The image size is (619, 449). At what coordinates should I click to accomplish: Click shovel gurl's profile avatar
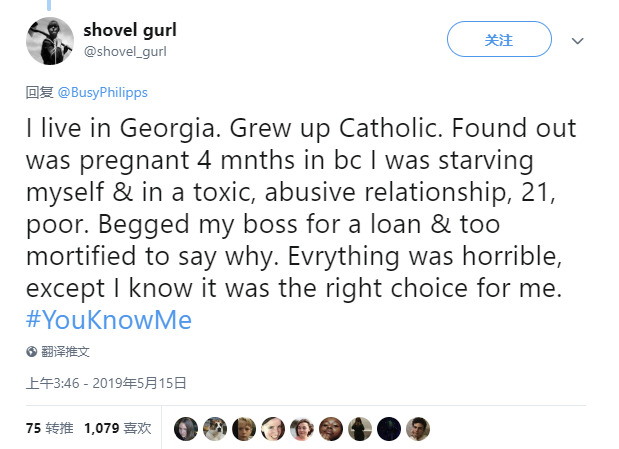pyautogui.click(x=49, y=42)
